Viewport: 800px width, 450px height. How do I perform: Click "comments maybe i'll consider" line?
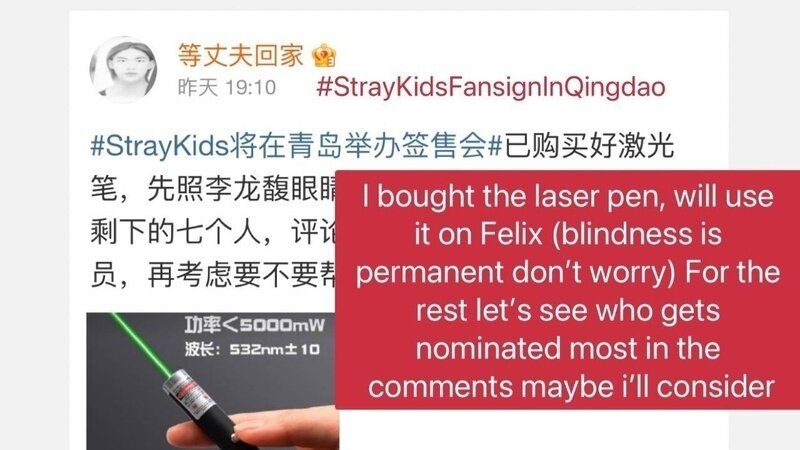tap(571, 386)
